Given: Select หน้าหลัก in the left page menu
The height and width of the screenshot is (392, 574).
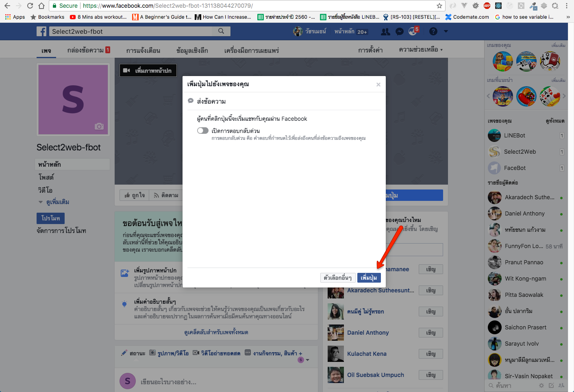Looking at the screenshot, I should (72, 164).
